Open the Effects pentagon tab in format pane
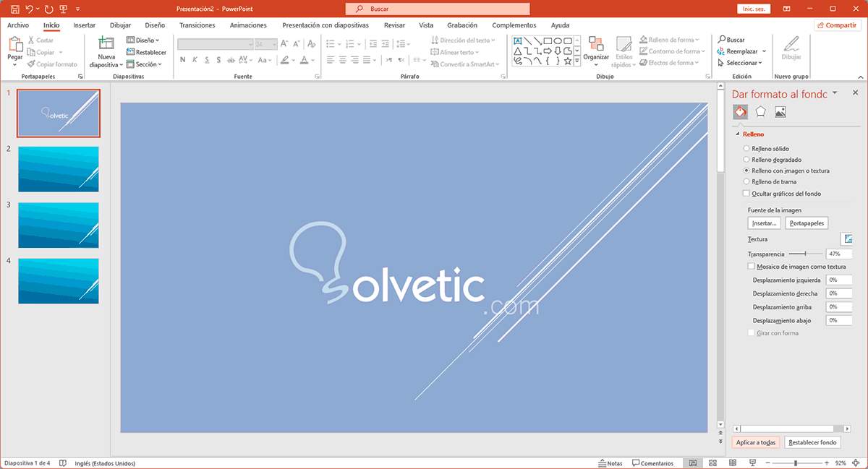The height and width of the screenshot is (469, 868). pyautogui.click(x=760, y=112)
